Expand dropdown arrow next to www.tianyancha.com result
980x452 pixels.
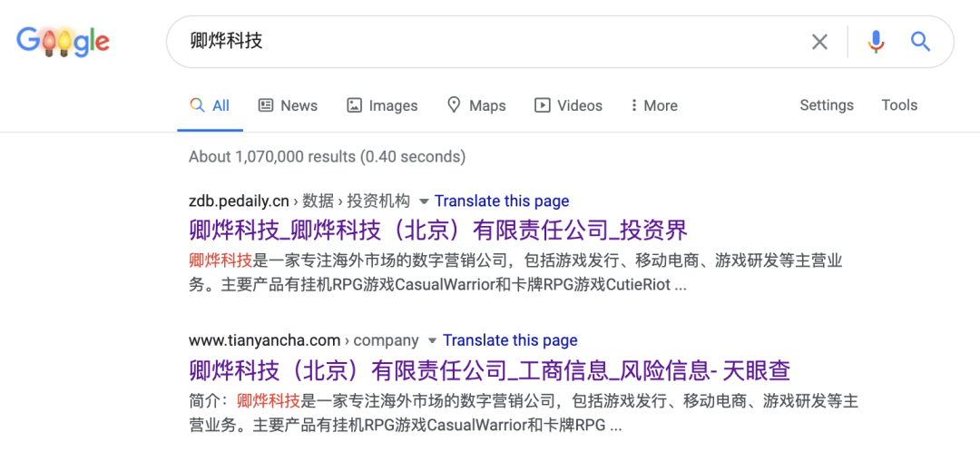coord(431,340)
